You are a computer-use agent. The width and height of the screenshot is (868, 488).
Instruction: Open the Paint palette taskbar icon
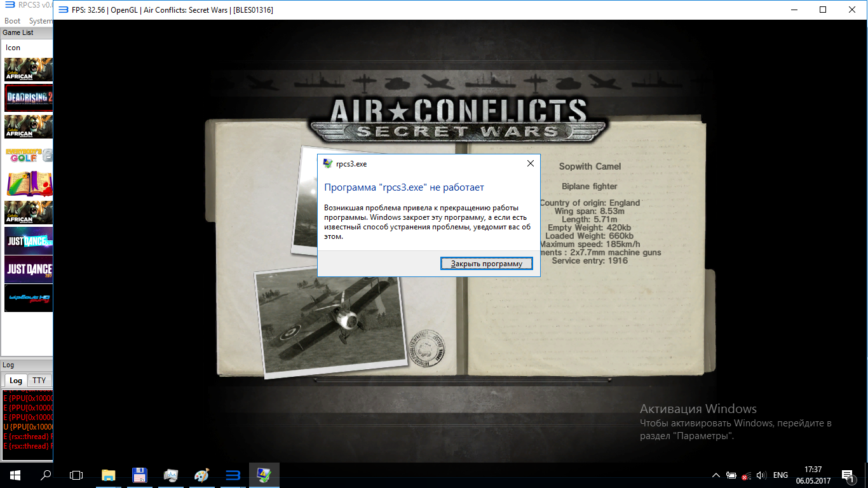201,475
